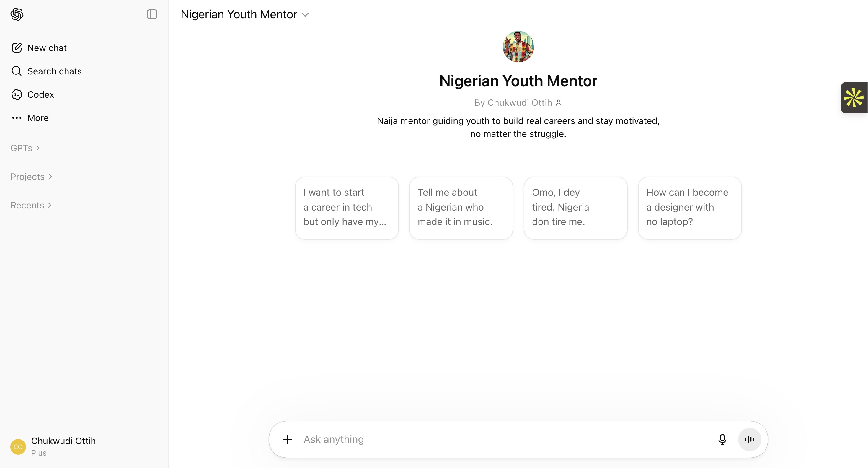Screen dimensions: 868x468
Task: Click the Codex icon
Action: pos(17,94)
